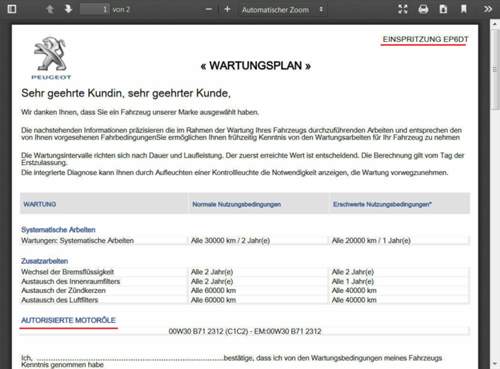Viewport: 500px width, 369px height.
Task: Toggle the sidebar panel
Action: 12,9
